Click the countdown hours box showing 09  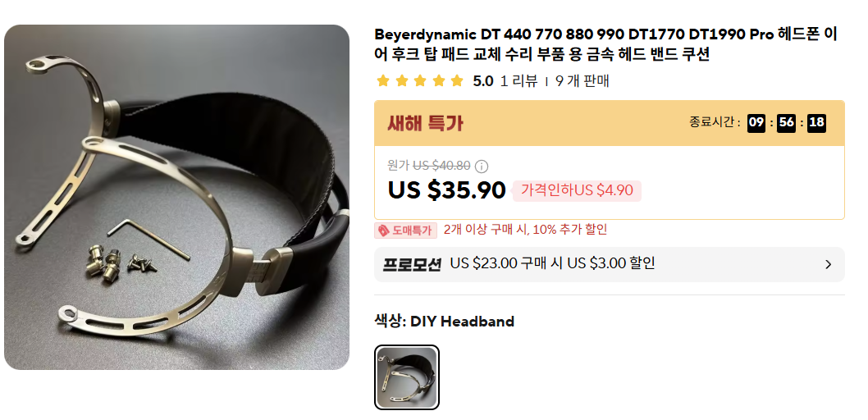pyautogui.click(x=756, y=123)
